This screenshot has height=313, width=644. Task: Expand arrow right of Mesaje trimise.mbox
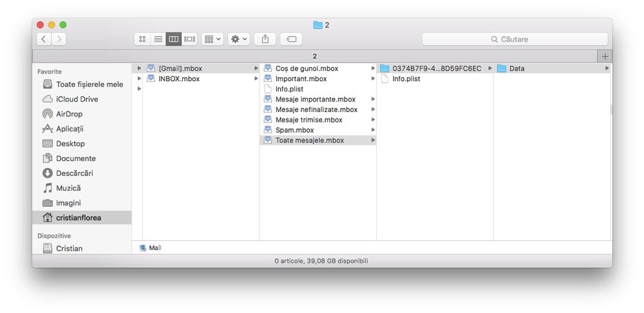373,120
